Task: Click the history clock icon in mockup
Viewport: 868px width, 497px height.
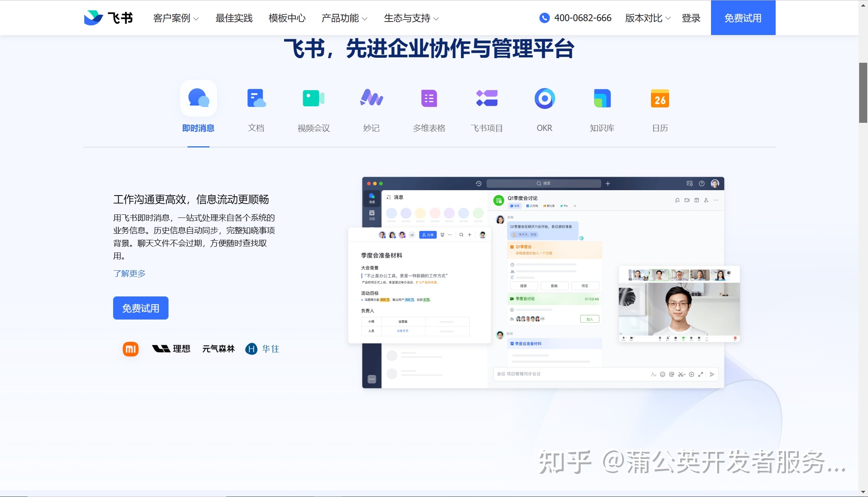Action: pos(479,184)
